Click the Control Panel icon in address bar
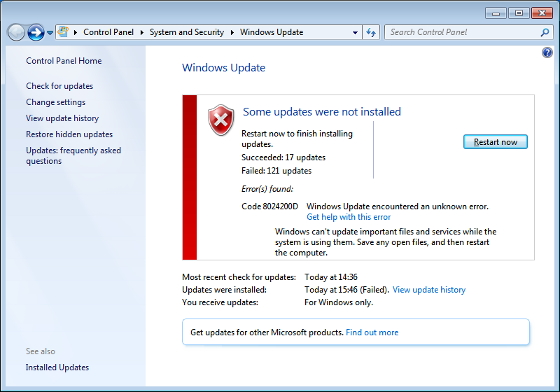The image size is (560, 392). click(63, 31)
